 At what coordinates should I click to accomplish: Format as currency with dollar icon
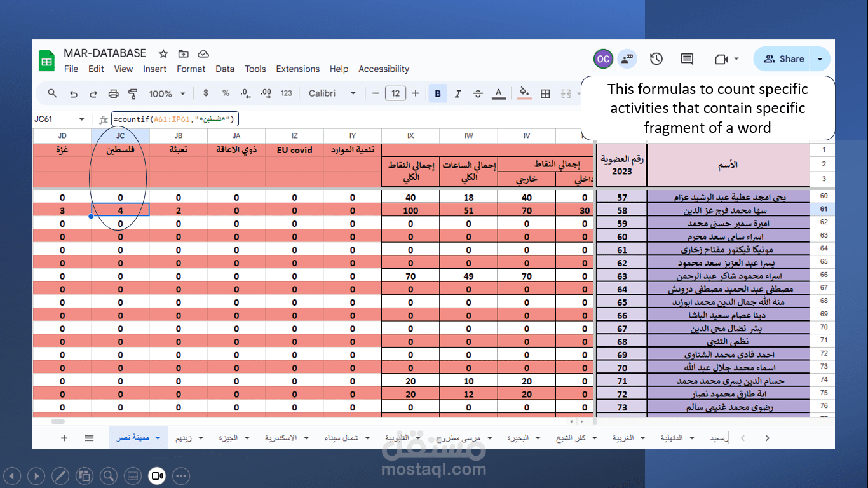click(x=206, y=93)
